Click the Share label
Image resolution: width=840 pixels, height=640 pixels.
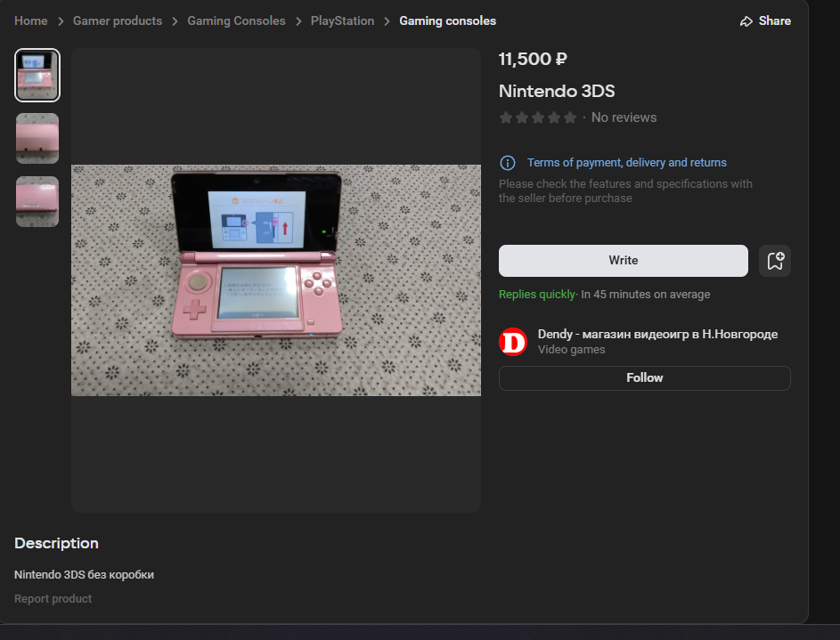tap(775, 20)
